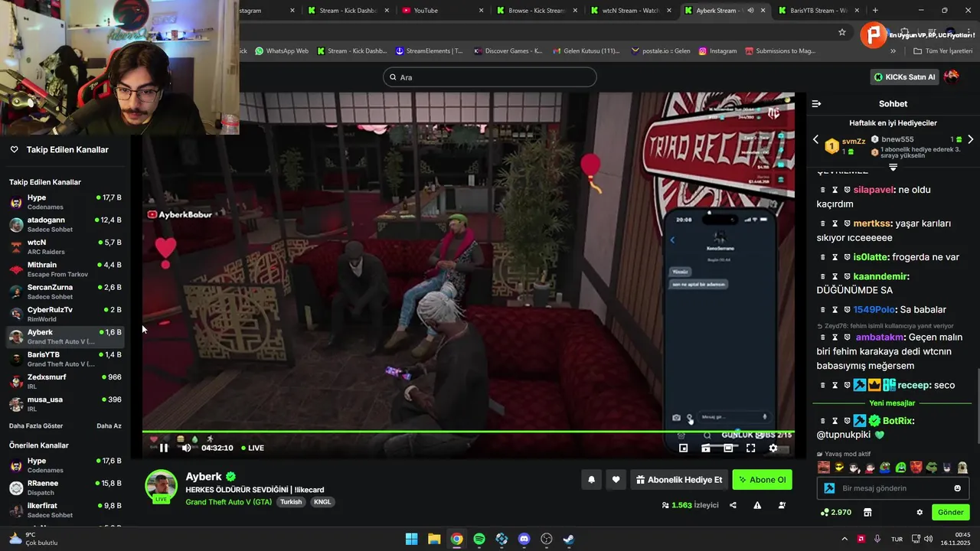This screenshot has height=551, width=980.
Task: Open video player settings gear
Action: (x=773, y=448)
